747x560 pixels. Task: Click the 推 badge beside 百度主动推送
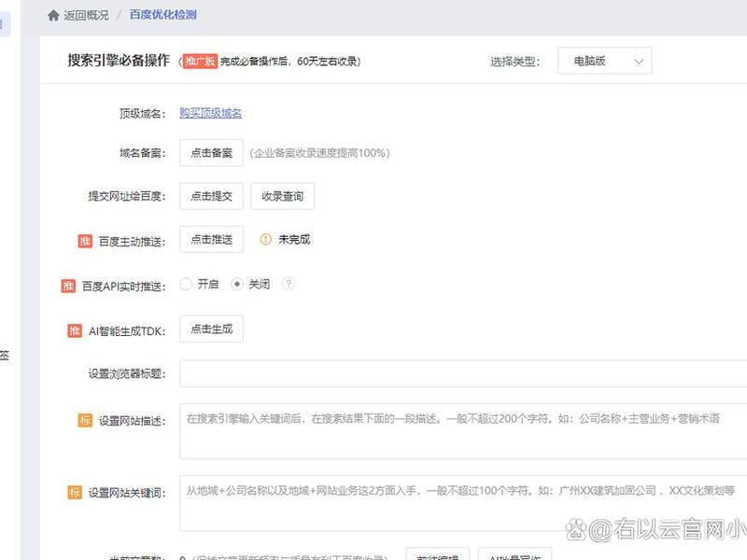click(85, 241)
